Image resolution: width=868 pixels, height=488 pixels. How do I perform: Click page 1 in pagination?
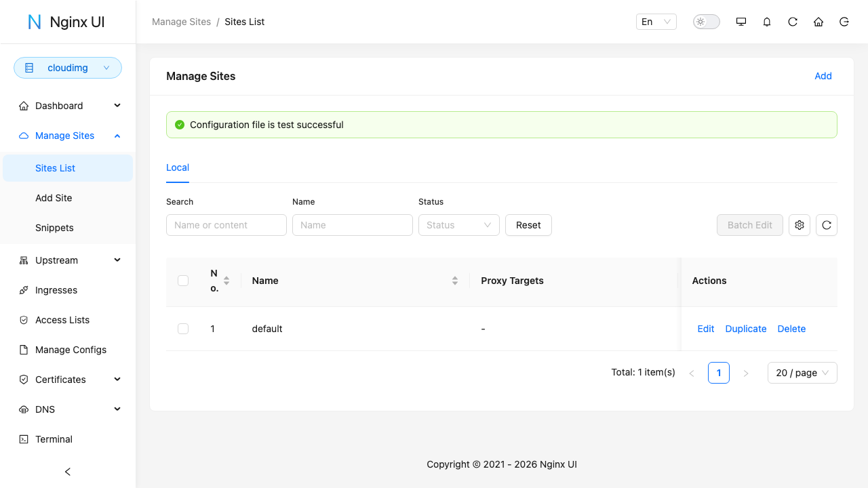click(x=719, y=373)
